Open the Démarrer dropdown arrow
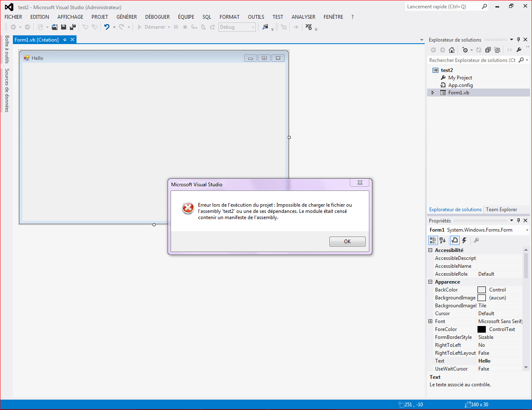The image size is (532, 410). 169,27
